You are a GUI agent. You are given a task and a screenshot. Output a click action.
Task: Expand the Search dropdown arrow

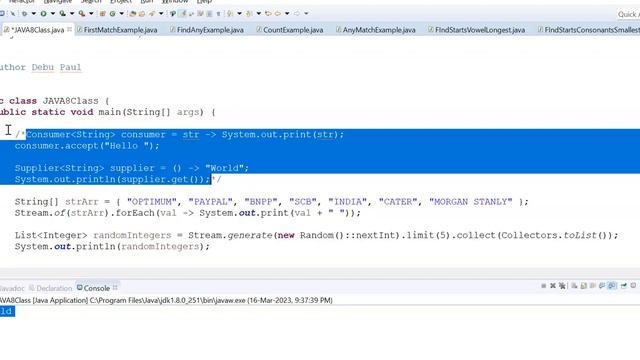pos(161,14)
